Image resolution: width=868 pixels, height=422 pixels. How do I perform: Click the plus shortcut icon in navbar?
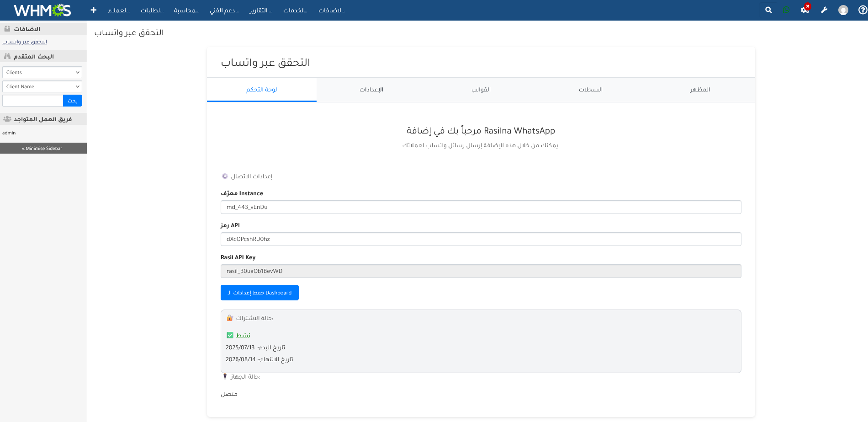coord(93,10)
